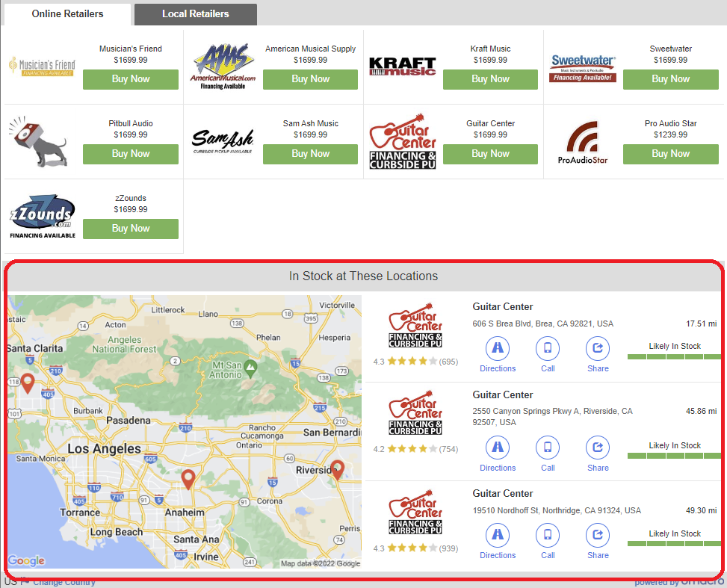727x588 pixels.
Task: Click the Guitar Center logo for Brea
Action: pyautogui.click(x=415, y=325)
